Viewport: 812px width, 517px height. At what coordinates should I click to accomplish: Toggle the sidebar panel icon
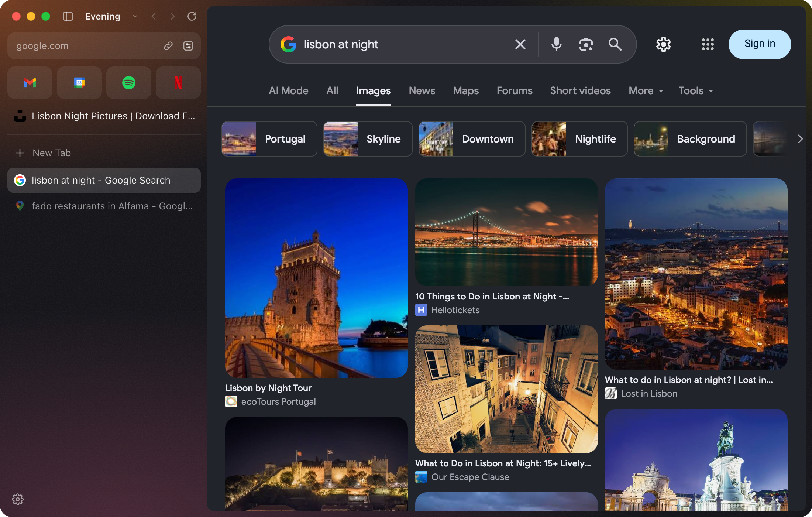(68, 16)
